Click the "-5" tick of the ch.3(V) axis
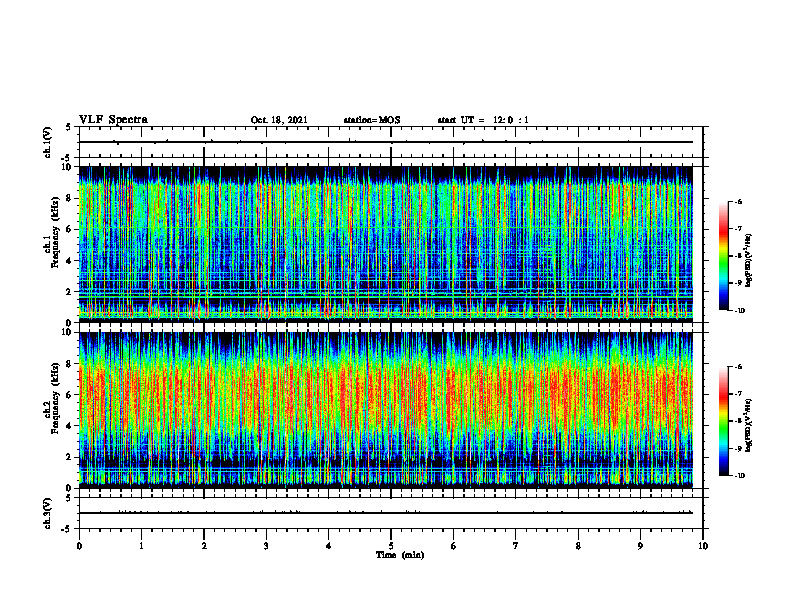This screenshot has height=612, width=792. click(67, 529)
